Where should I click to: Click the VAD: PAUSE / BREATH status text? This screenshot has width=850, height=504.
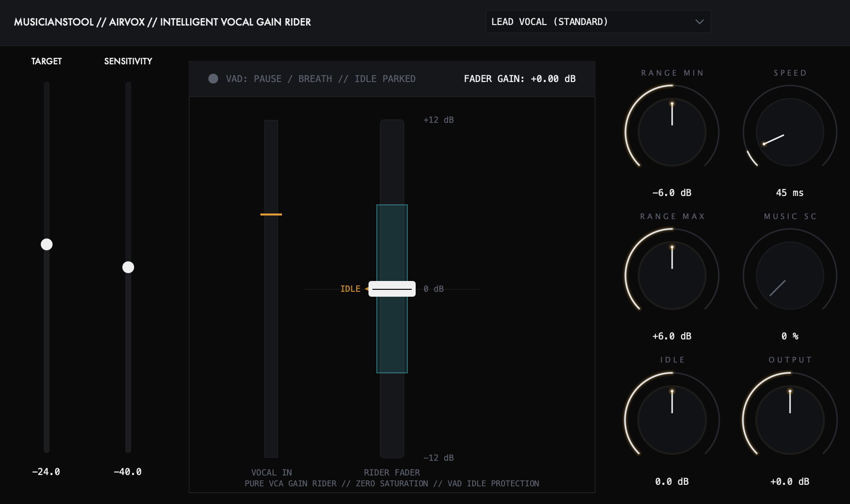(321, 79)
